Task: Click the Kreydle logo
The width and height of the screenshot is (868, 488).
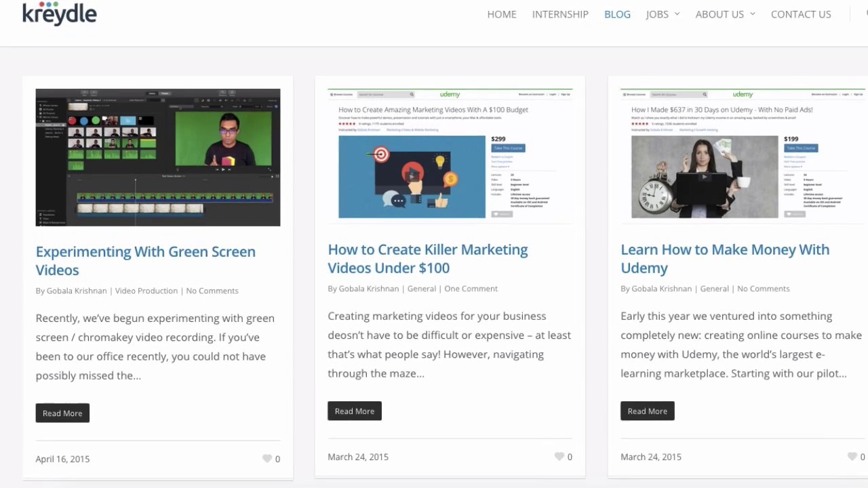Action: click(60, 14)
